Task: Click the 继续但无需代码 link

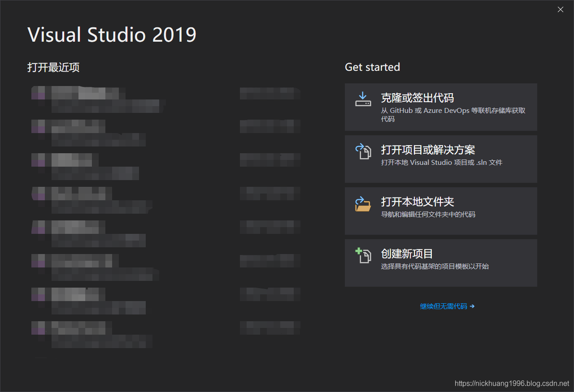Action: click(447, 306)
